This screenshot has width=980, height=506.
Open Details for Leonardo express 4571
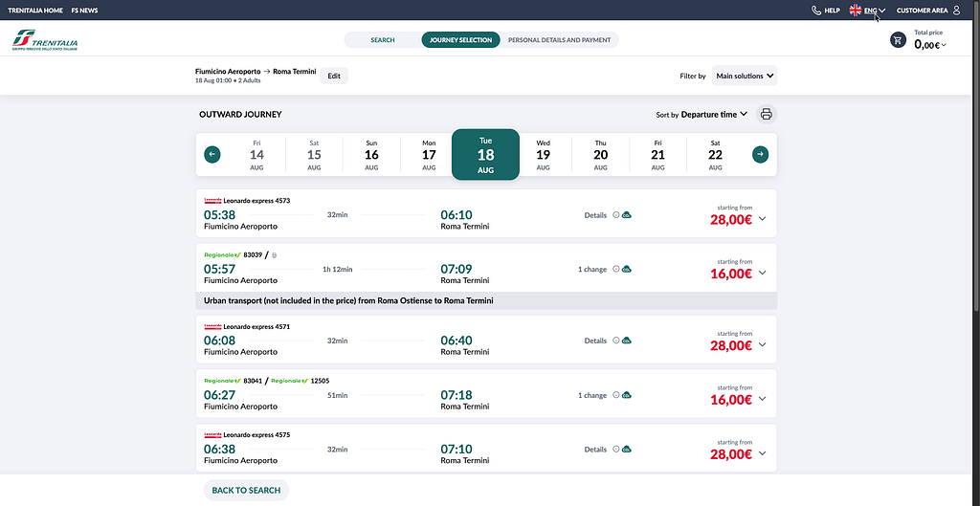pyautogui.click(x=595, y=341)
